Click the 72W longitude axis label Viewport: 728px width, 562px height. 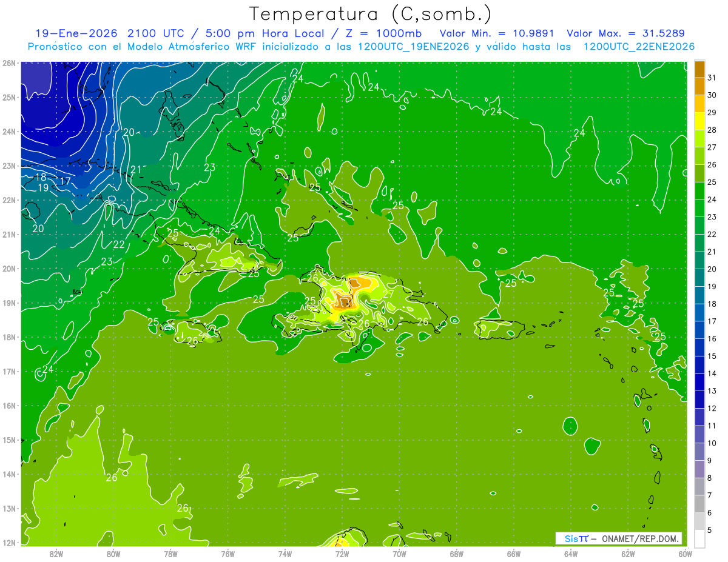(342, 554)
